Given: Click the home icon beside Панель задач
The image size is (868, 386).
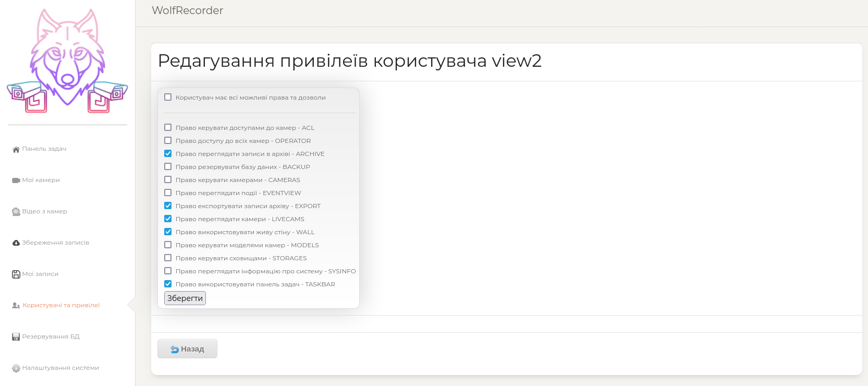Looking at the screenshot, I should 16,149.
